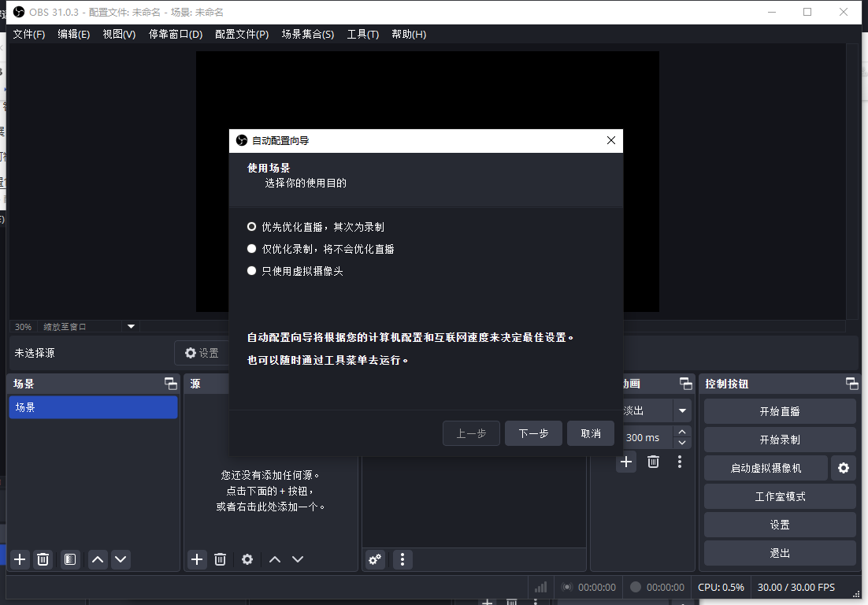Click 开始录制 to start recording
Image resolution: width=868 pixels, height=605 pixels.
[x=779, y=439]
